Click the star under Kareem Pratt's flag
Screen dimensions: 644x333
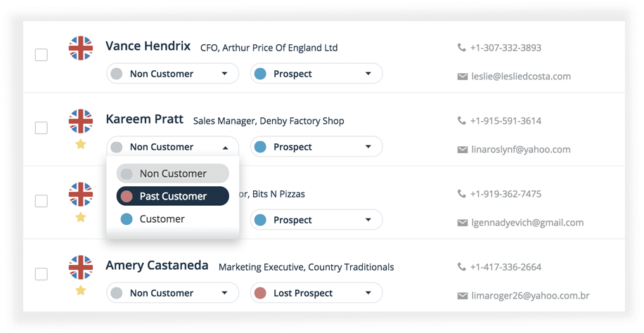tap(80, 144)
